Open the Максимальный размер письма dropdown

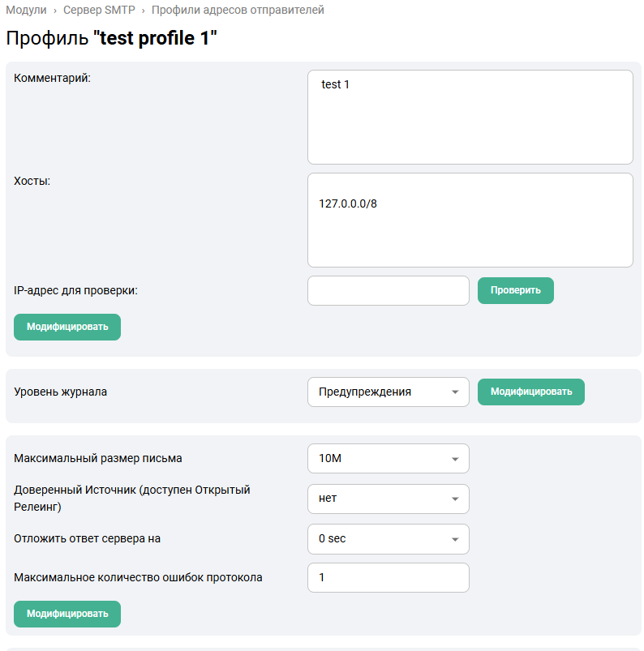point(388,458)
